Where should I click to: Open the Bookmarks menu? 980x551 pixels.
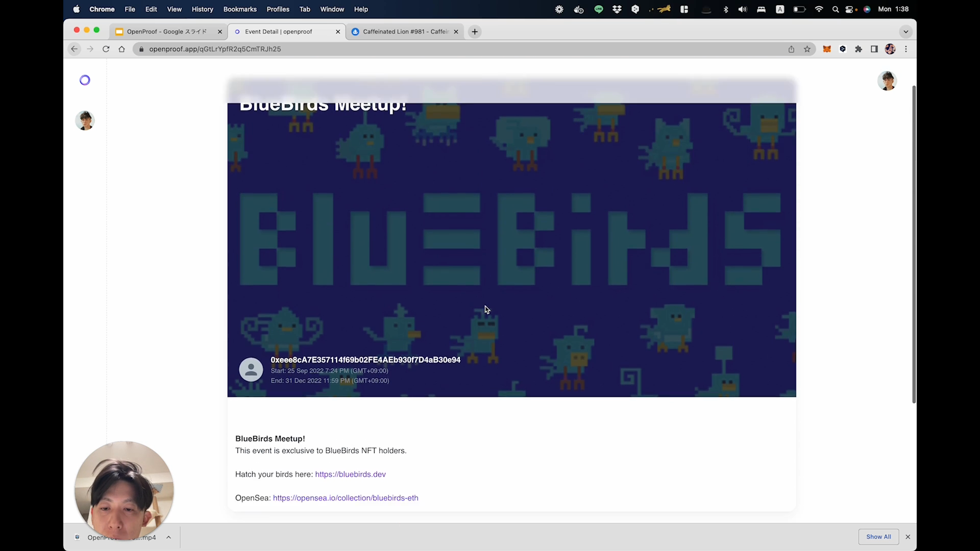tap(240, 9)
